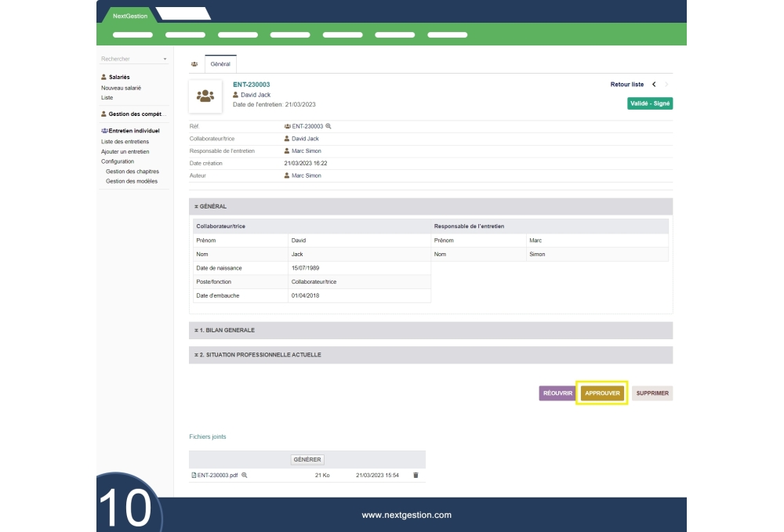Image resolution: width=784 pixels, height=532 pixels.
Task: Click the SUPPRIMER button
Action: pyautogui.click(x=652, y=393)
